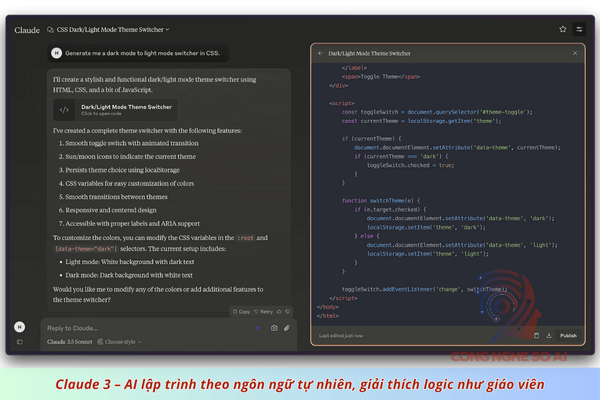Click the Reply to Claude input field
Screen dimensions: 600x400
tap(149, 328)
